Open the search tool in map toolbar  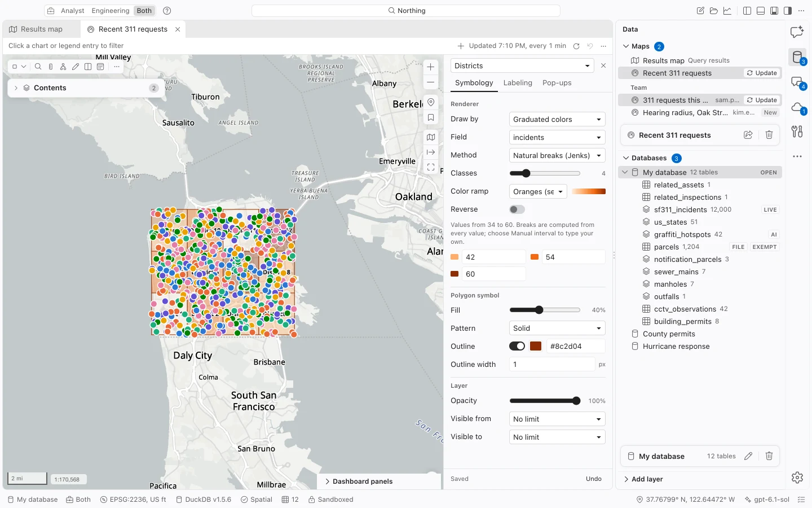(38, 67)
